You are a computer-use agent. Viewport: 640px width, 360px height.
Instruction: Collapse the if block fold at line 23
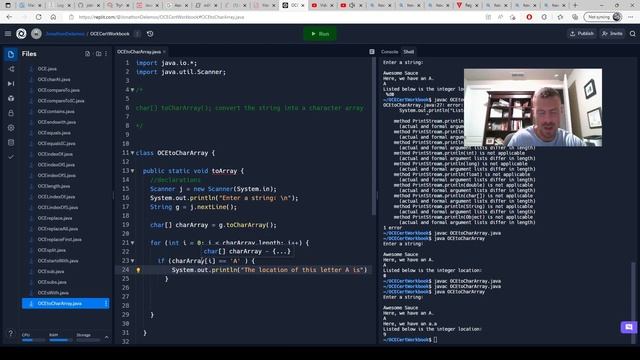point(133,261)
